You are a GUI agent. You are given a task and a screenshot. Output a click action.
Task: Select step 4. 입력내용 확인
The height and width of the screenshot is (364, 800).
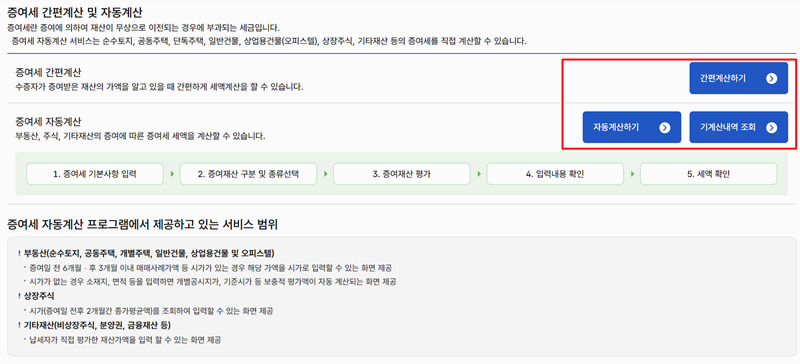[x=555, y=174]
